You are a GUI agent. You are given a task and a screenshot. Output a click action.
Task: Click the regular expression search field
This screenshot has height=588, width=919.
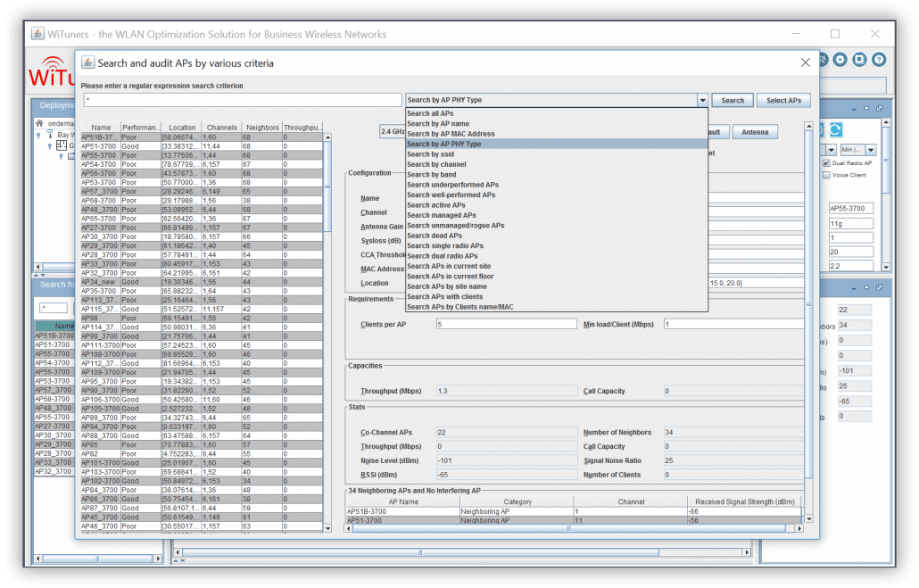point(243,100)
